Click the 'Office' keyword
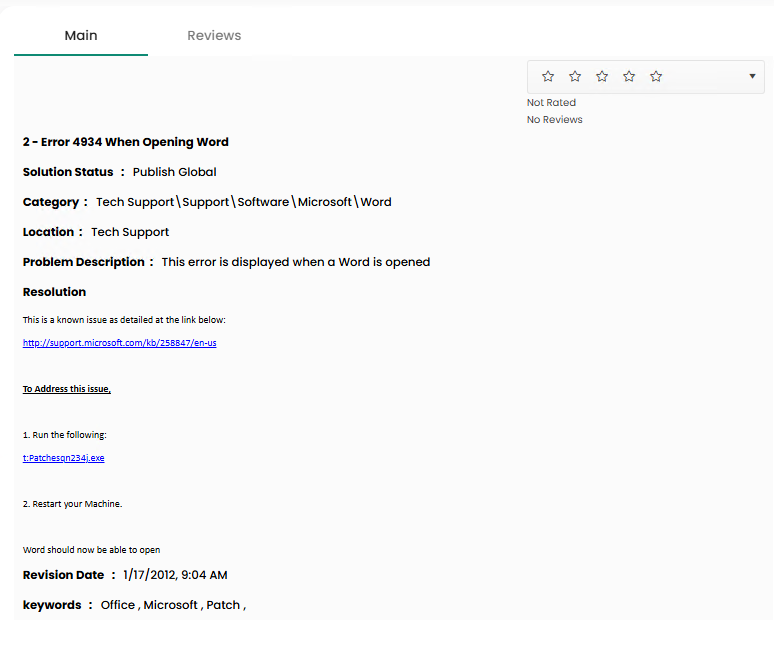Image resolution: width=774 pixels, height=653 pixels. 118,605
